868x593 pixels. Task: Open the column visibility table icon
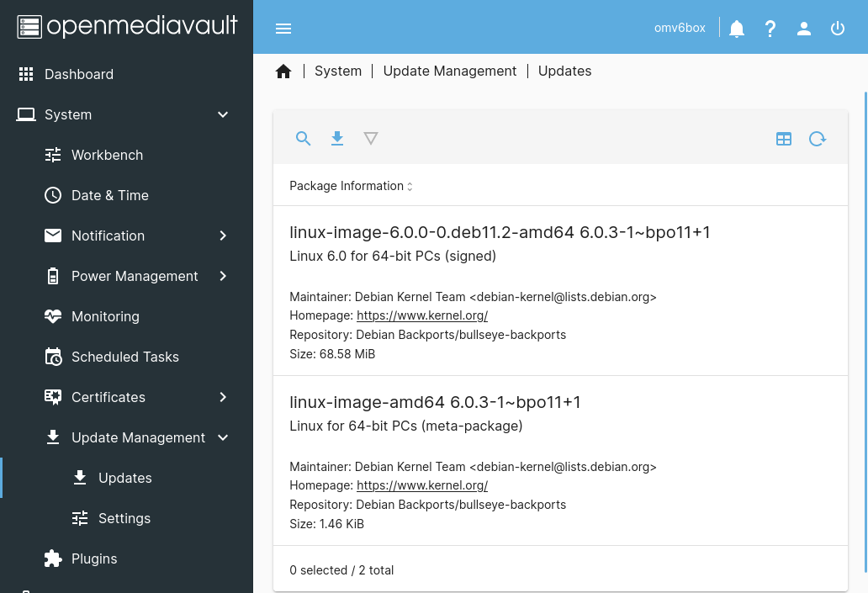click(784, 139)
